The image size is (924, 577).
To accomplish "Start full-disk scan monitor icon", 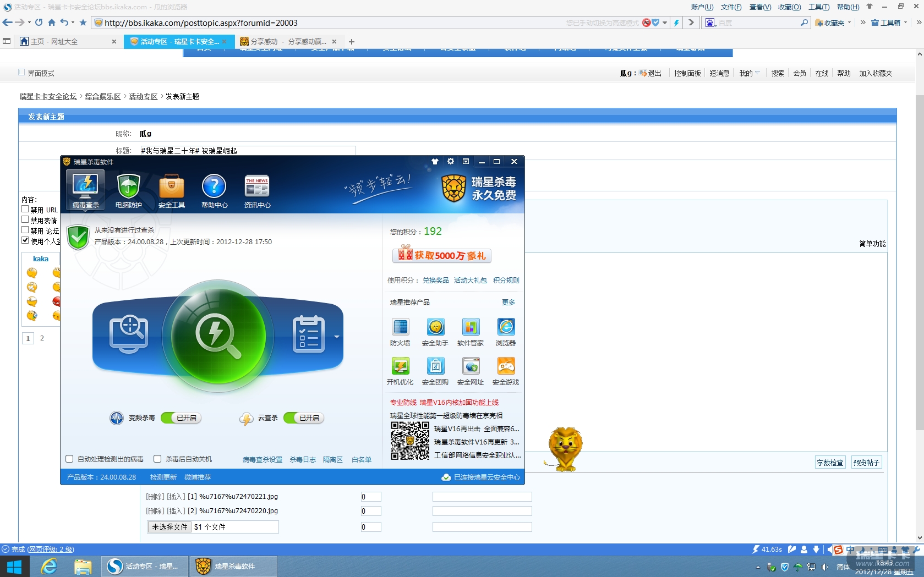I will (x=129, y=334).
